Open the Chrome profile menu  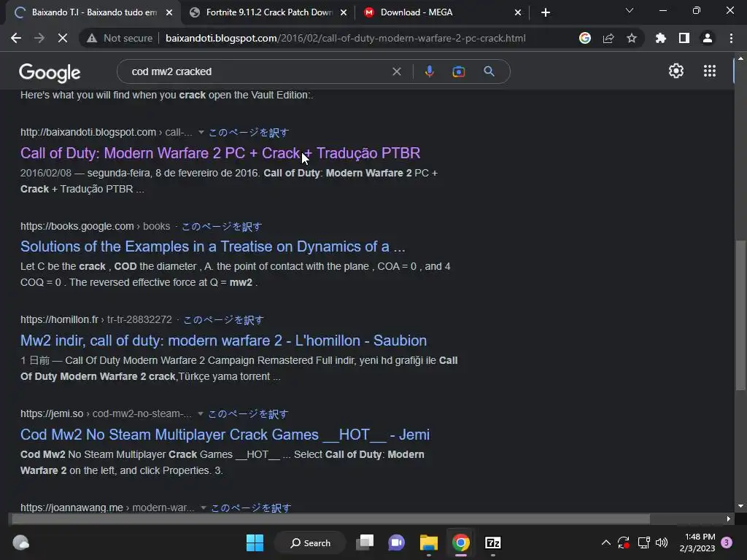click(x=708, y=38)
